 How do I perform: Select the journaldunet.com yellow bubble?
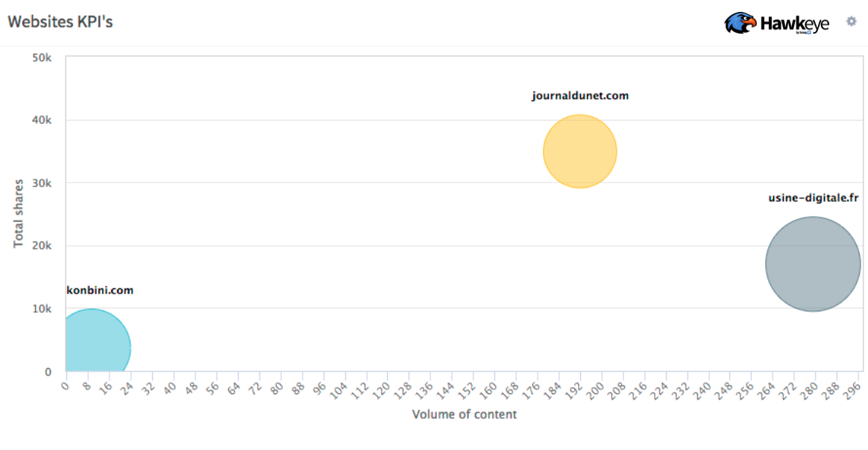(x=579, y=151)
